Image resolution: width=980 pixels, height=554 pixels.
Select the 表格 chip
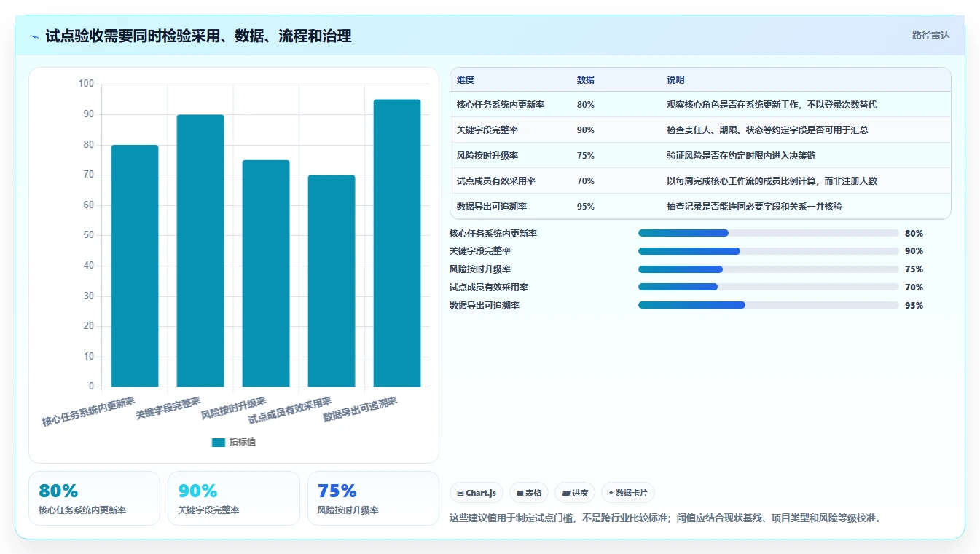(x=529, y=493)
